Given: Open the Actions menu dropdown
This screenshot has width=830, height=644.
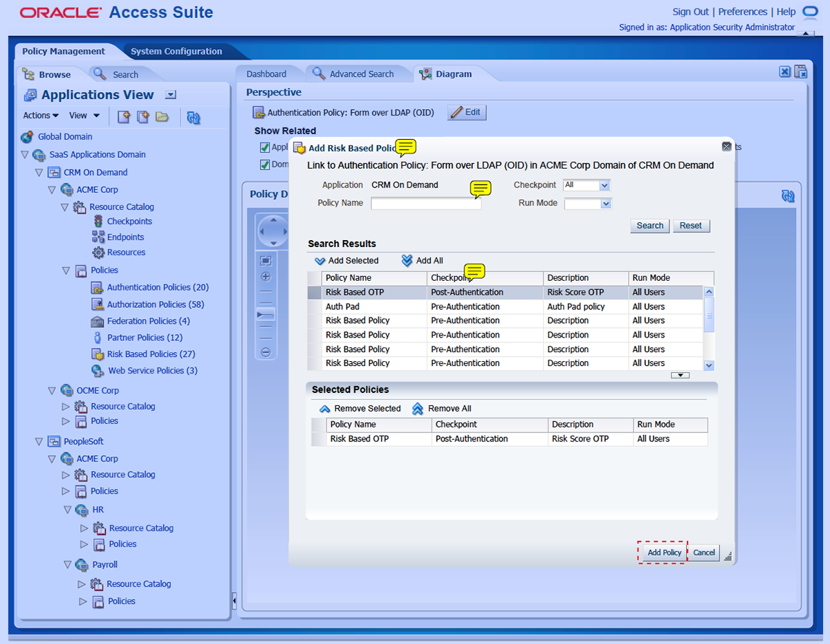Looking at the screenshot, I should point(41,116).
